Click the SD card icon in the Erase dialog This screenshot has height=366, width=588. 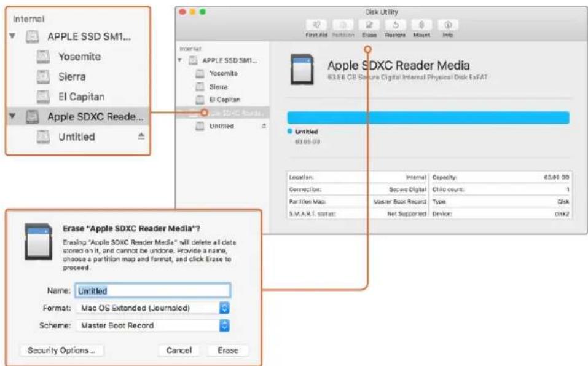tap(38, 242)
